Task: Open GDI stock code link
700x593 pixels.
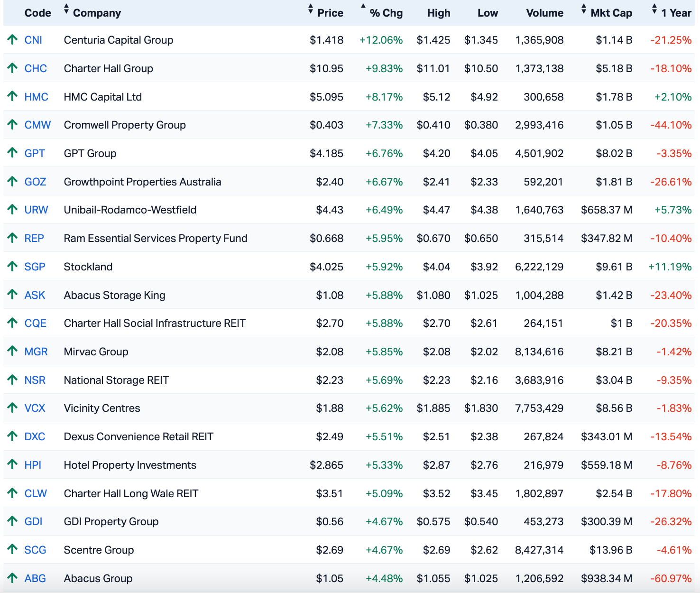Action: coord(33,521)
